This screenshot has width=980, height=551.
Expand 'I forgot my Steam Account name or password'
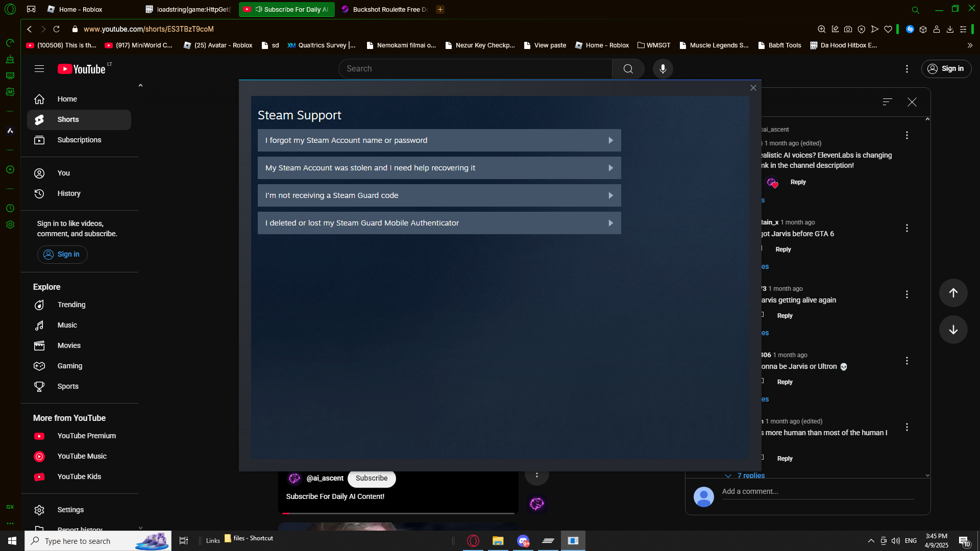click(439, 140)
